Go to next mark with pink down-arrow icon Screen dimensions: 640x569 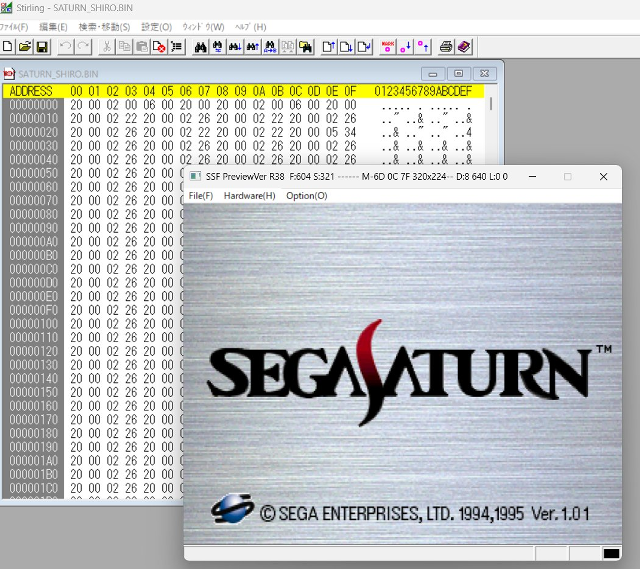[405, 47]
